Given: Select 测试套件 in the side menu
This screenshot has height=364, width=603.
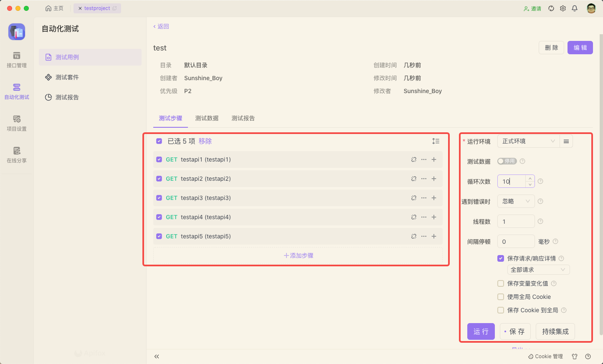Looking at the screenshot, I should coord(67,77).
